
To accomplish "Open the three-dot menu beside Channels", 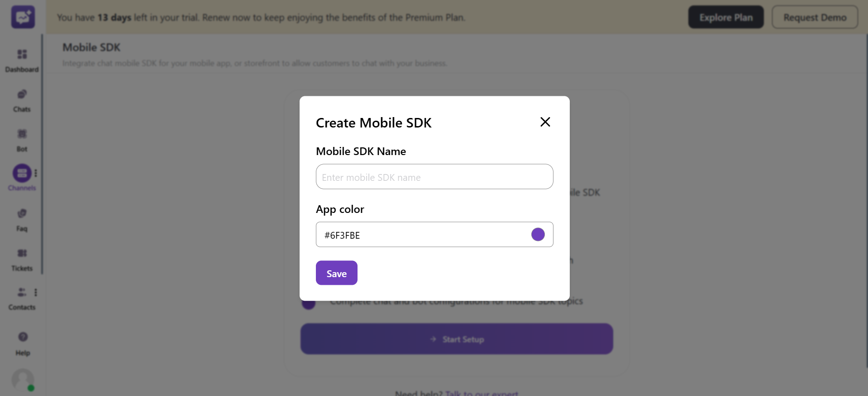I will (36, 173).
